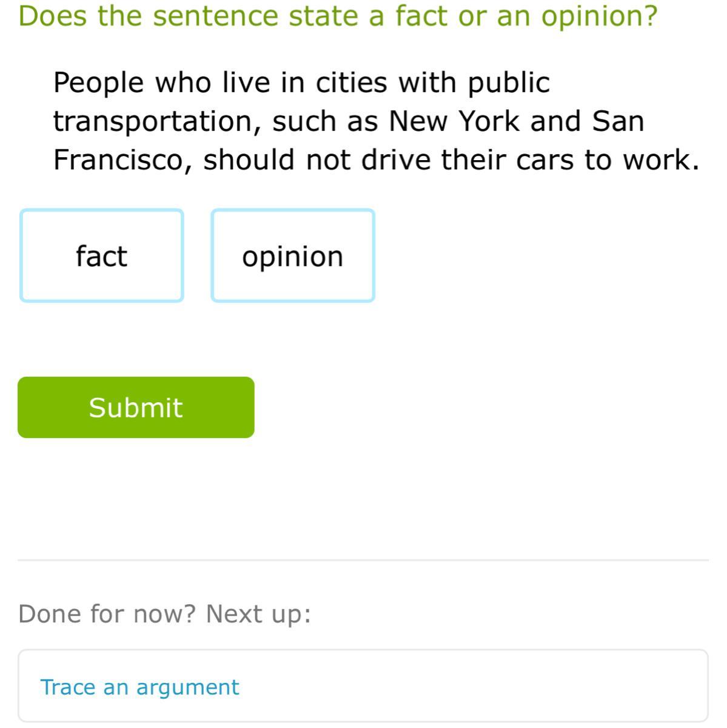The width and height of the screenshot is (727, 728).
Task: Click the word 'opinion?' in the green heading
Action: (x=599, y=17)
